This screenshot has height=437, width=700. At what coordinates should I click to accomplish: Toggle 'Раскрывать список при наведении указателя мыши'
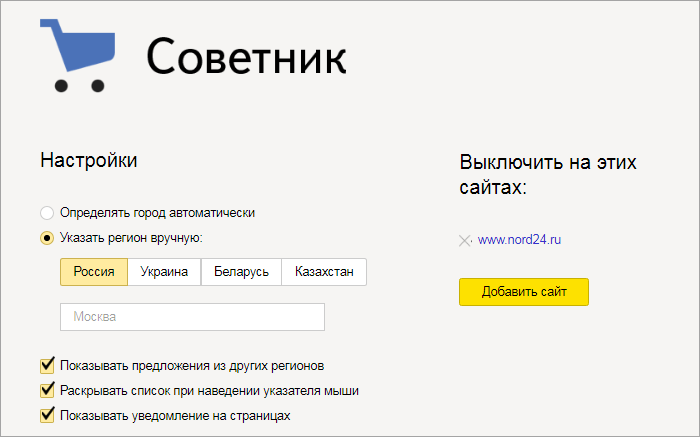(x=47, y=391)
